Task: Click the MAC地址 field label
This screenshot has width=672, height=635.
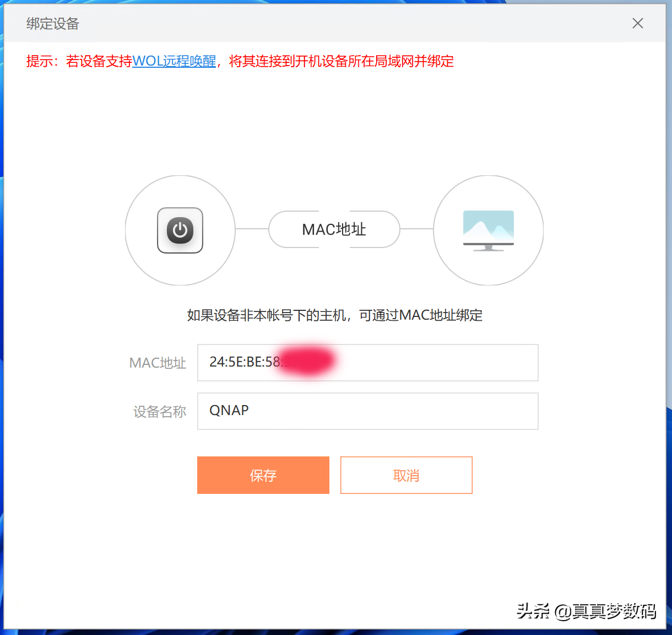Action: click(158, 363)
